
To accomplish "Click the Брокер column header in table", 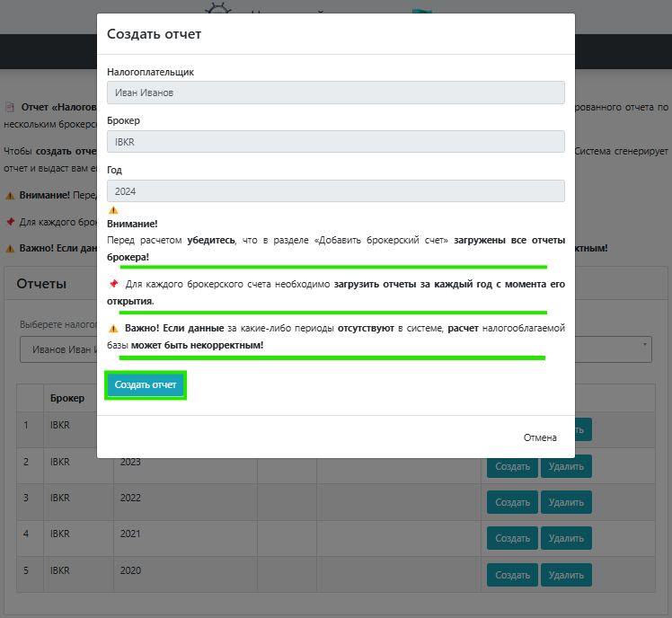I will [x=67, y=398].
